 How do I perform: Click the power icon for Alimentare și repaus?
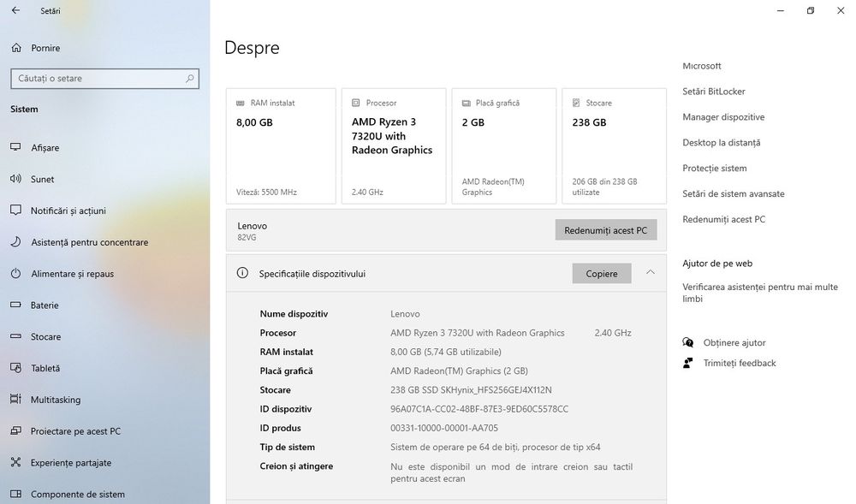pos(15,273)
